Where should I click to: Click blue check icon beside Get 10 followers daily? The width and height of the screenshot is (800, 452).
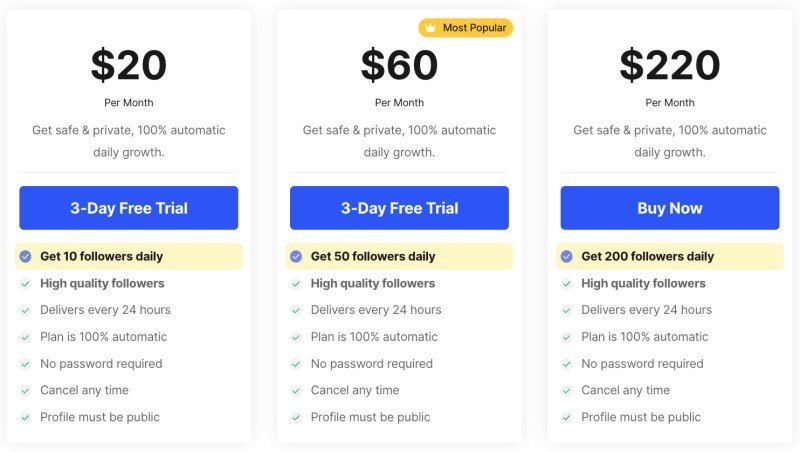tap(26, 256)
